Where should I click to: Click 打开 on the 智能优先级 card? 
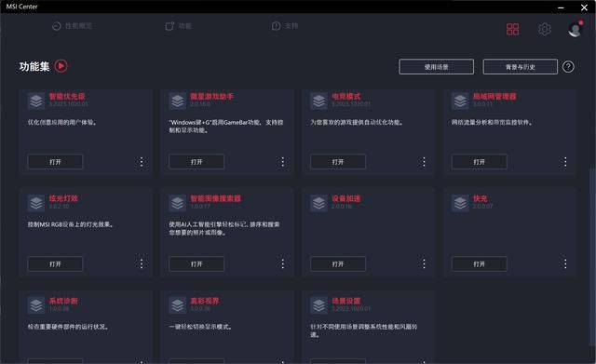pyautogui.click(x=55, y=162)
